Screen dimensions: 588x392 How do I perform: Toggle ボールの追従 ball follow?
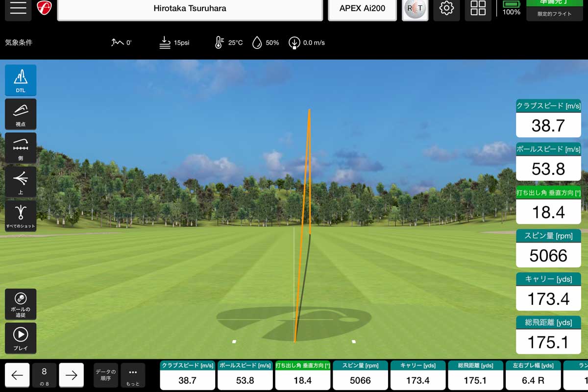21,304
